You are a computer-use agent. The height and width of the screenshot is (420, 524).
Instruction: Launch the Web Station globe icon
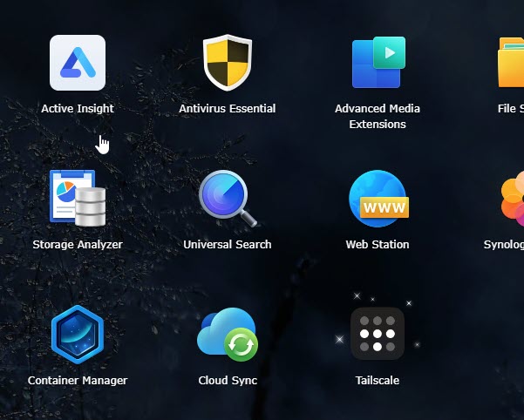point(378,199)
